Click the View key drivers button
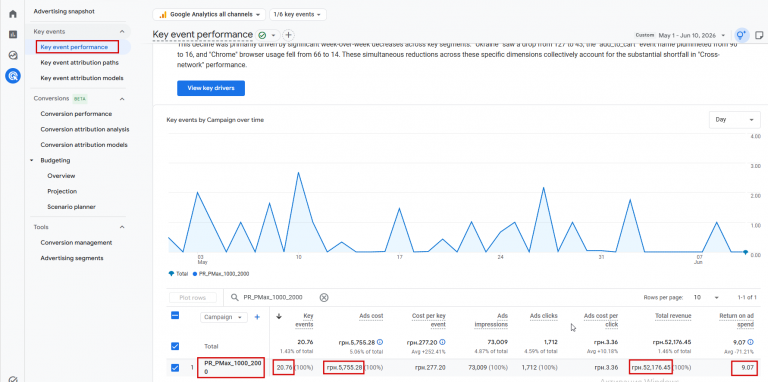The image size is (768, 382). (211, 88)
